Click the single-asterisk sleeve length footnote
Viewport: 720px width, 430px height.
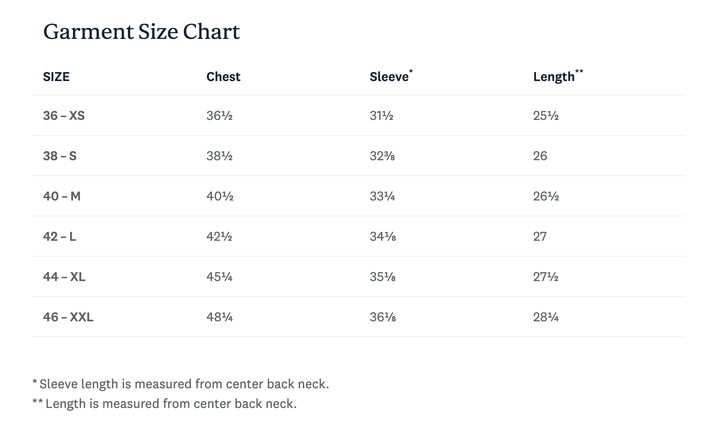coord(180,383)
